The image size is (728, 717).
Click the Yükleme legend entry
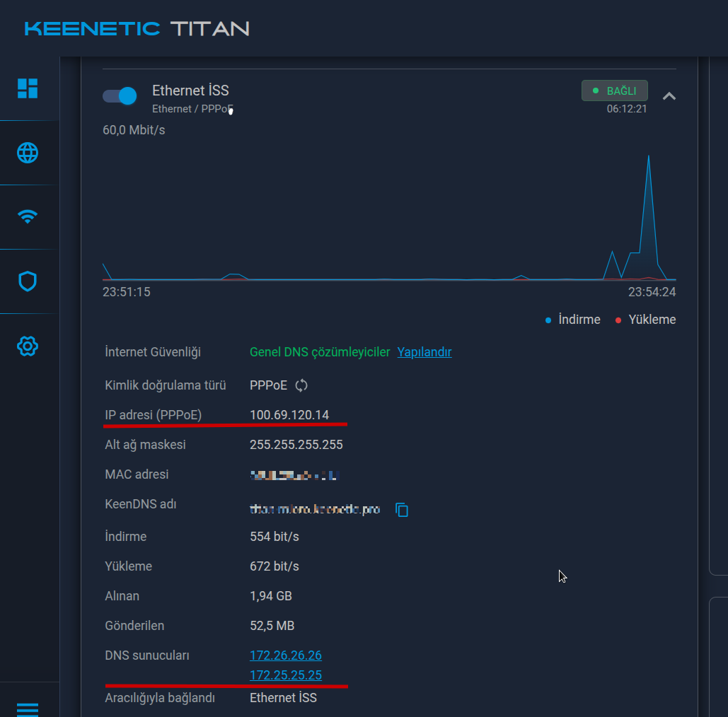pos(645,320)
